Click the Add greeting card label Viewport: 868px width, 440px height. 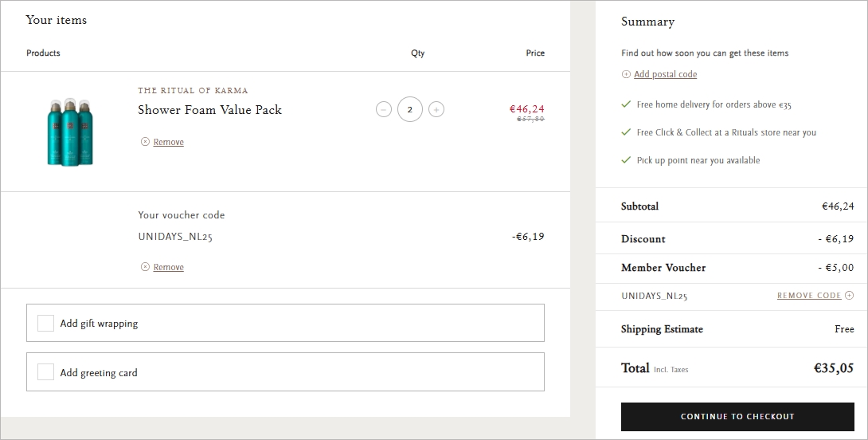[x=99, y=373]
